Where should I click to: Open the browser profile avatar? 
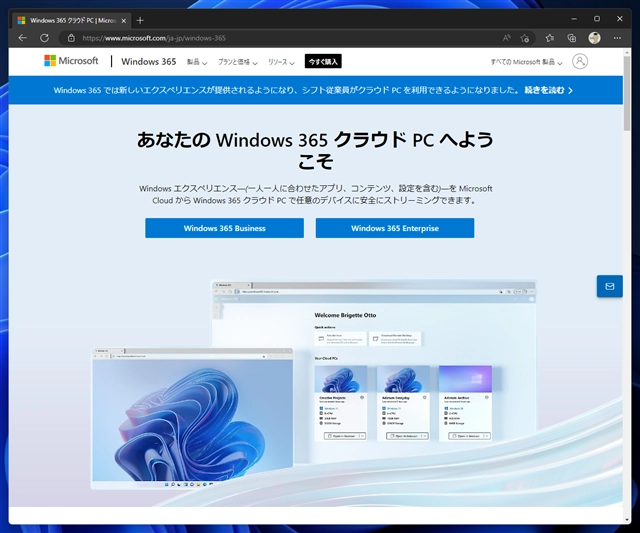click(594, 38)
